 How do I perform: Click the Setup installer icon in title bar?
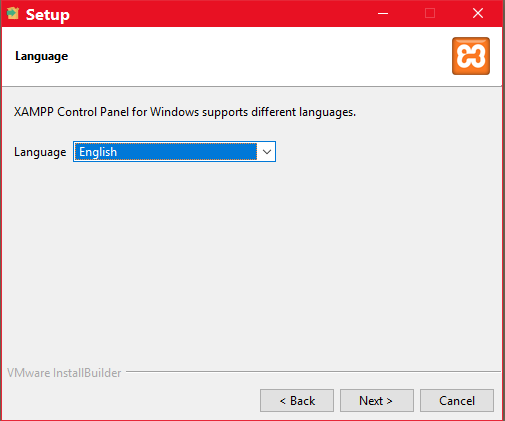click(13, 13)
